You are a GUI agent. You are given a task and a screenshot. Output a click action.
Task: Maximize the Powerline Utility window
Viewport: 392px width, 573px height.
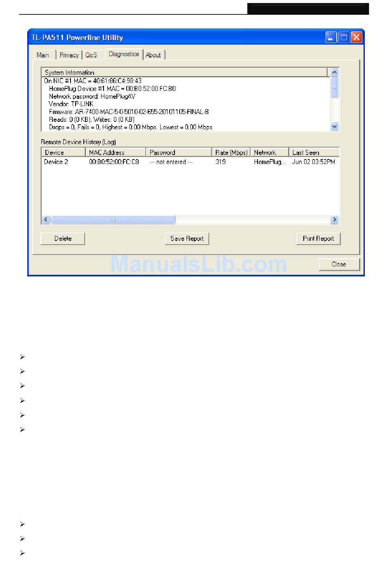tap(344, 38)
